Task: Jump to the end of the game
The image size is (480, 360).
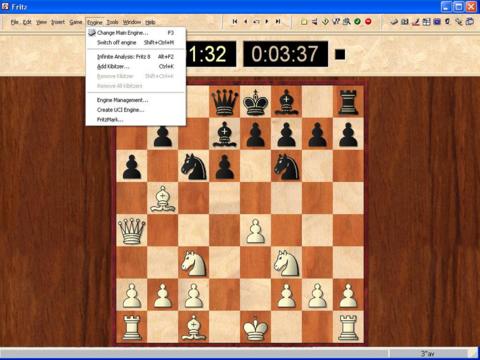Action: (x=278, y=22)
